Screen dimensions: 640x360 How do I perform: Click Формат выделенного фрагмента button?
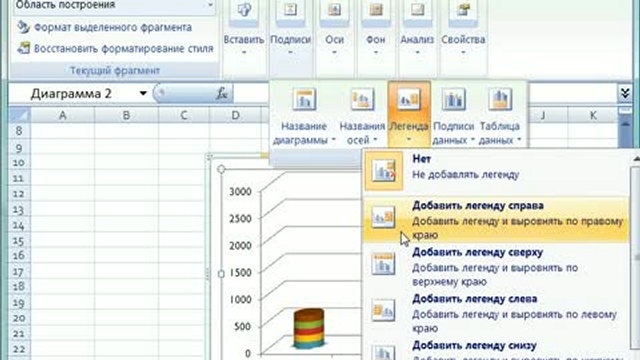click(105, 27)
